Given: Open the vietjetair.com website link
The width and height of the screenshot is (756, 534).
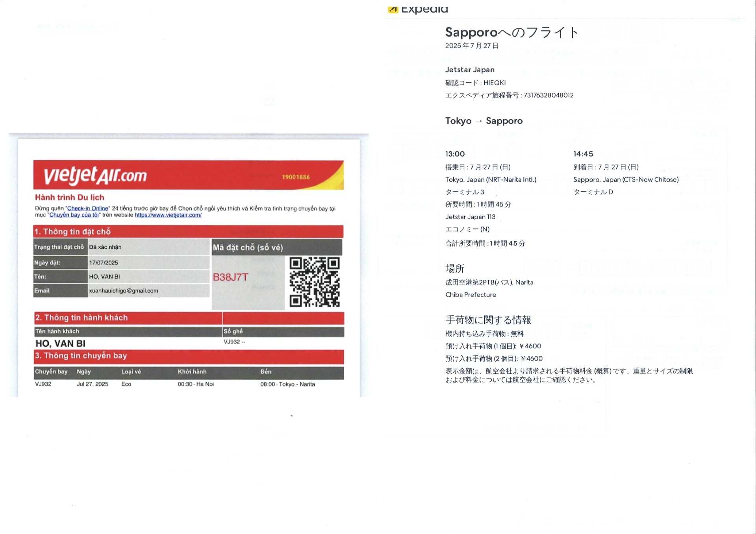Looking at the screenshot, I should pos(168,215).
